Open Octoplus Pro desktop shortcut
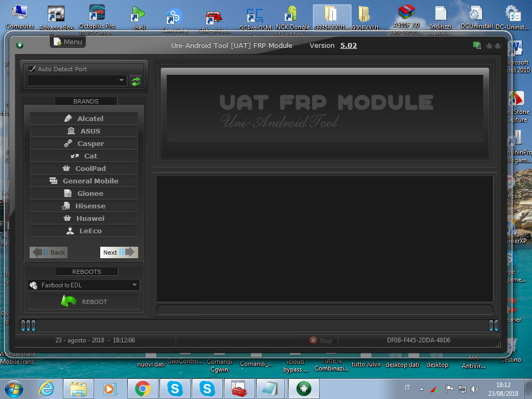The height and width of the screenshot is (399, 532). pos(97,18)
